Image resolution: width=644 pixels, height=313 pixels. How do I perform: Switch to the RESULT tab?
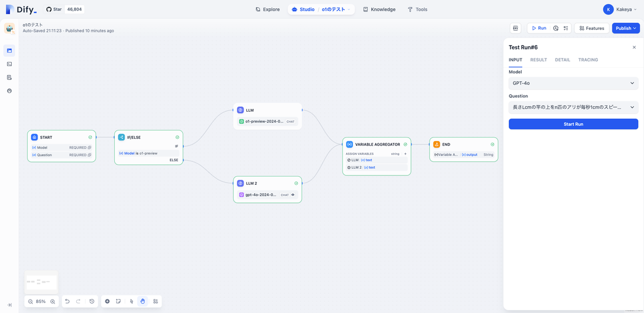538,60
